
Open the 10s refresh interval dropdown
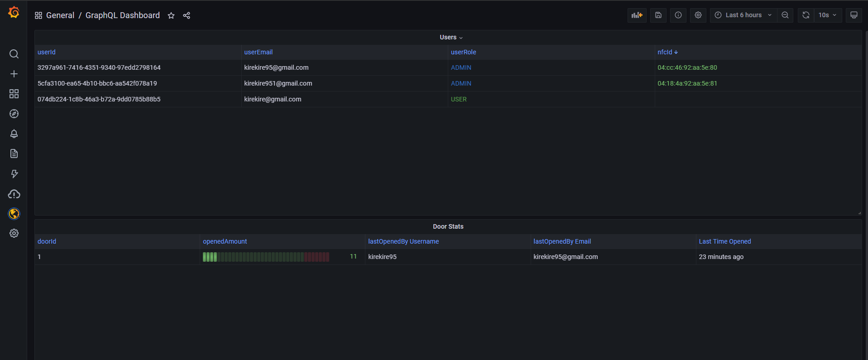click(x=828, y=15)
